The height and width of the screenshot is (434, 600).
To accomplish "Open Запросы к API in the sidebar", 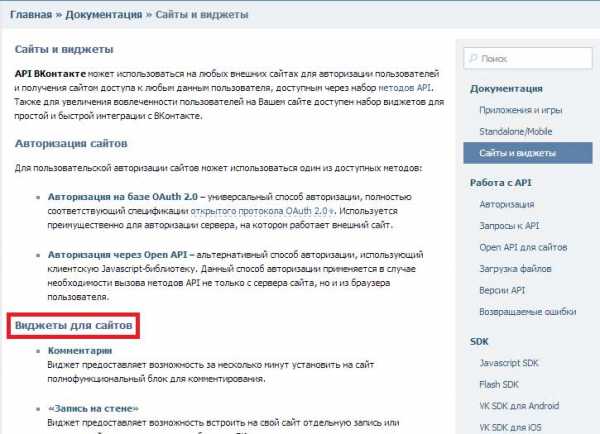I will tap(509, 226).
